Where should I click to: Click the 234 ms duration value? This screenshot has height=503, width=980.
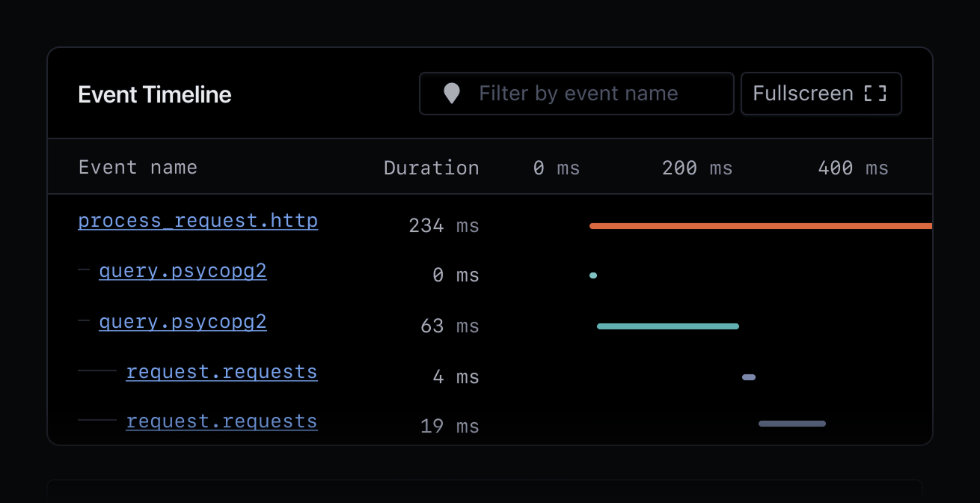click(x=444, y=225)
